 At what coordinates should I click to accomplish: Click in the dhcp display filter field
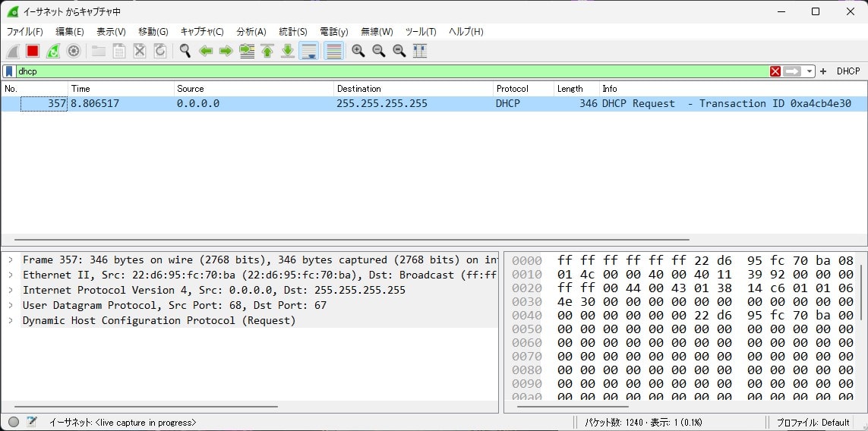(392, 71)
